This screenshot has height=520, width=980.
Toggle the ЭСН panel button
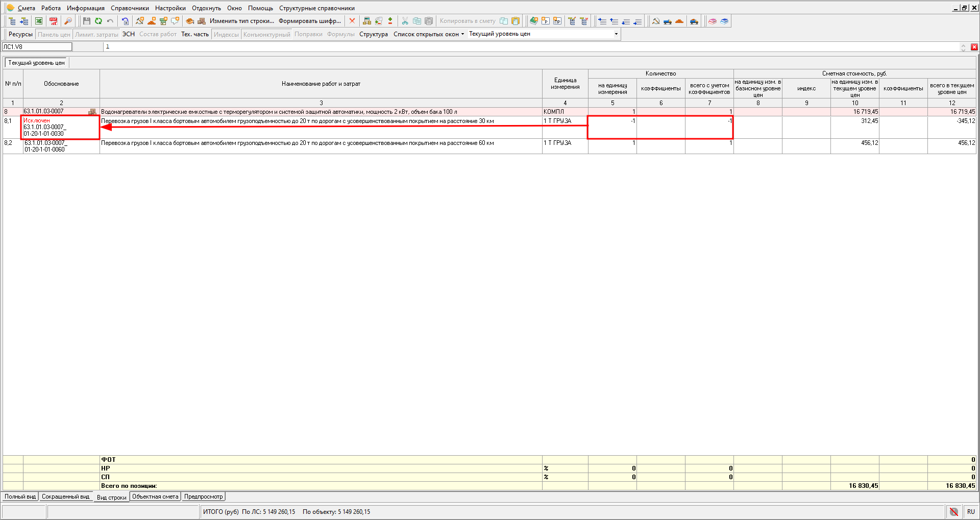[x=129, y=34]
